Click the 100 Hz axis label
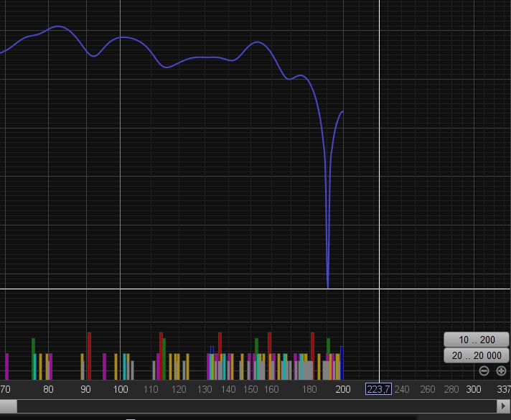 click(x=120, y=389)
